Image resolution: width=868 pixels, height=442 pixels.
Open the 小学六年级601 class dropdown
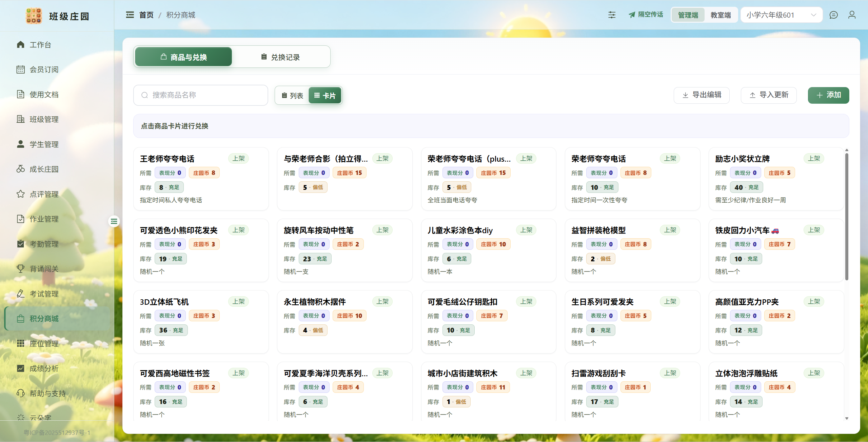click(782, 15)
